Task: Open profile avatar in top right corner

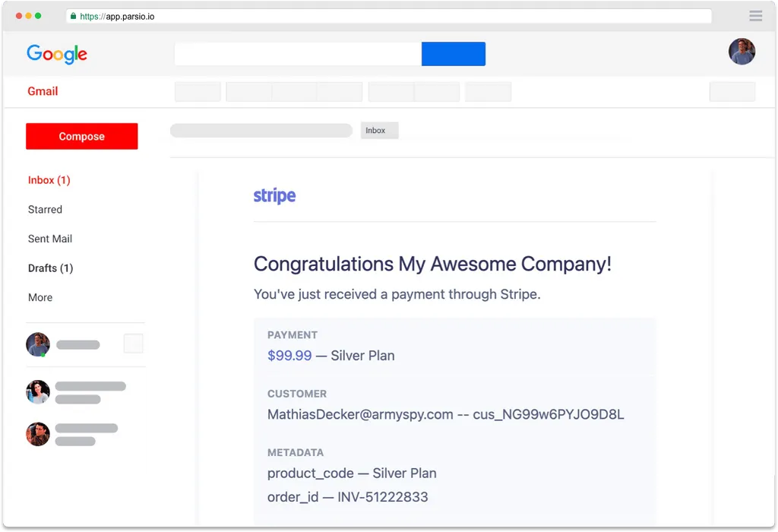Action: pos(742,51)
